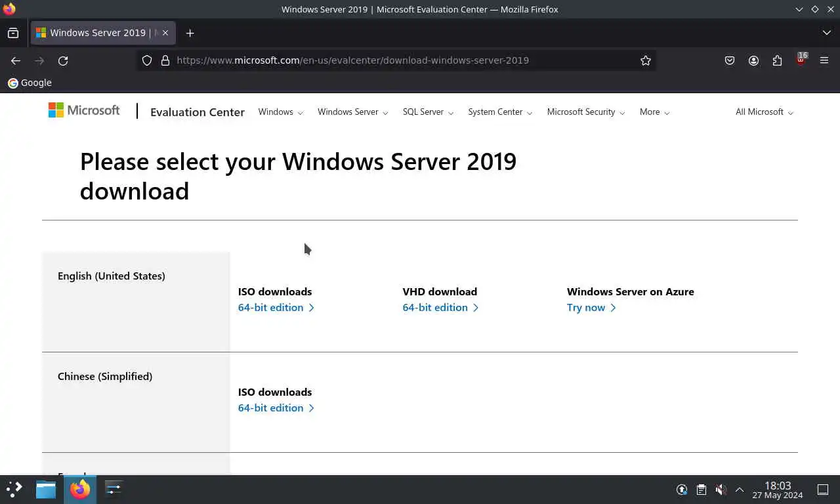The image size is (840, 504).
Task: Open the Firefox View recent browsing icon
Action: tap(13, 33)
